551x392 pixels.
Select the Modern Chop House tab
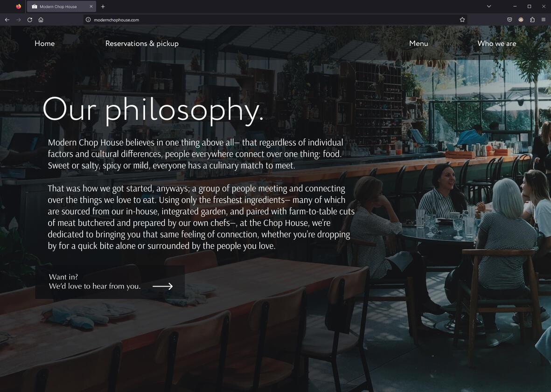tap(58, 7)
